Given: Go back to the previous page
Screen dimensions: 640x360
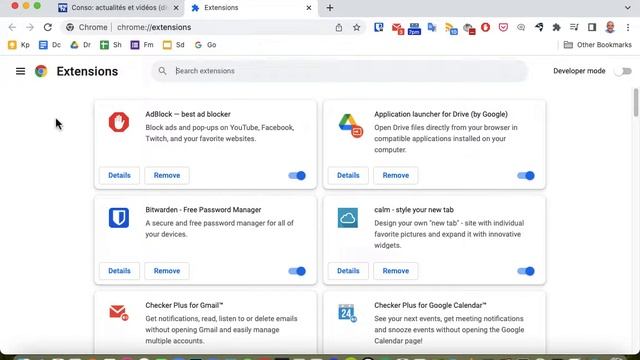Looking at the screenshot, I should click(x=12, y=27).
